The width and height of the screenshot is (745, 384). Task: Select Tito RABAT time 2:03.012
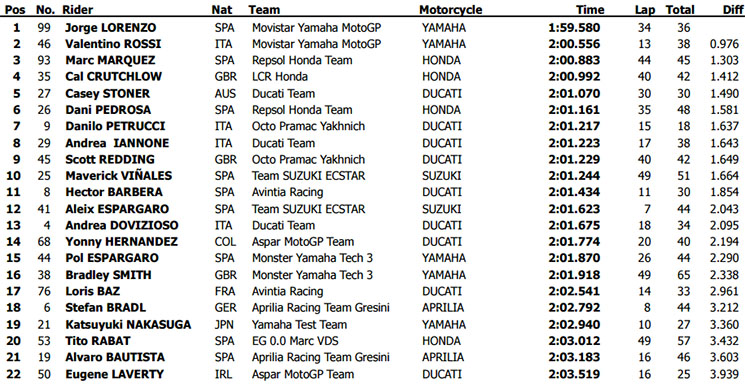coord(574,341)
